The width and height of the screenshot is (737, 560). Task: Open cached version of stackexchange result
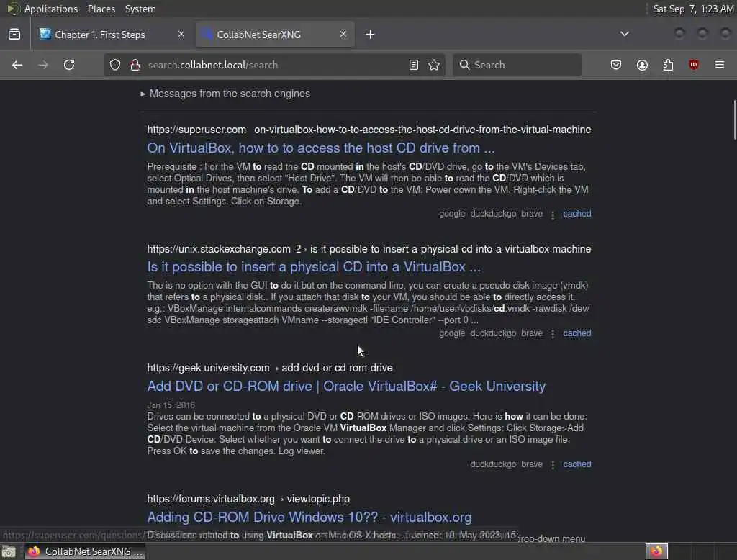(x=577, y=333)
